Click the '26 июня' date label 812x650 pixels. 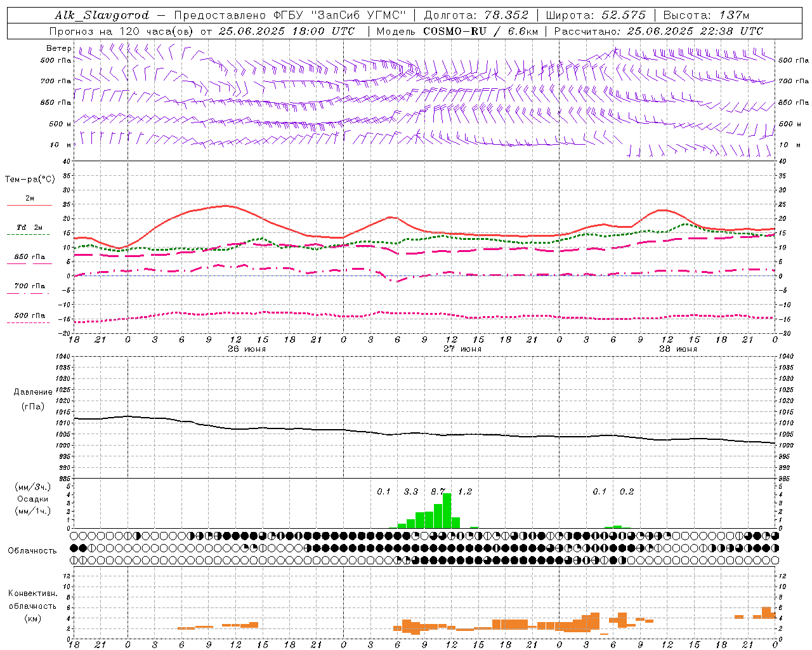click(246, 348)
